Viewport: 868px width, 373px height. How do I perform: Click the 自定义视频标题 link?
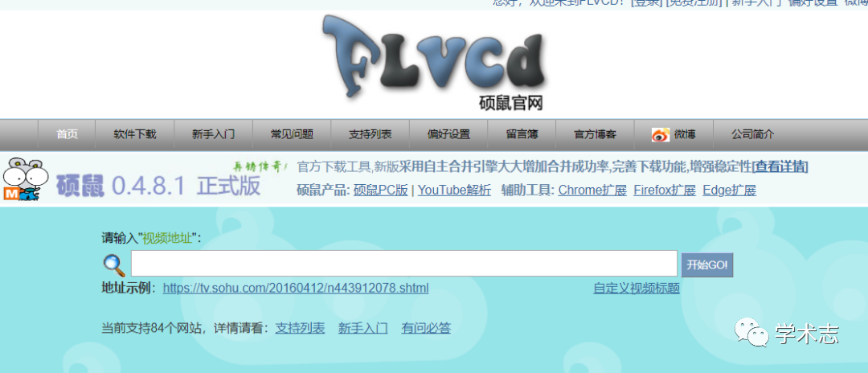(637, 289)
